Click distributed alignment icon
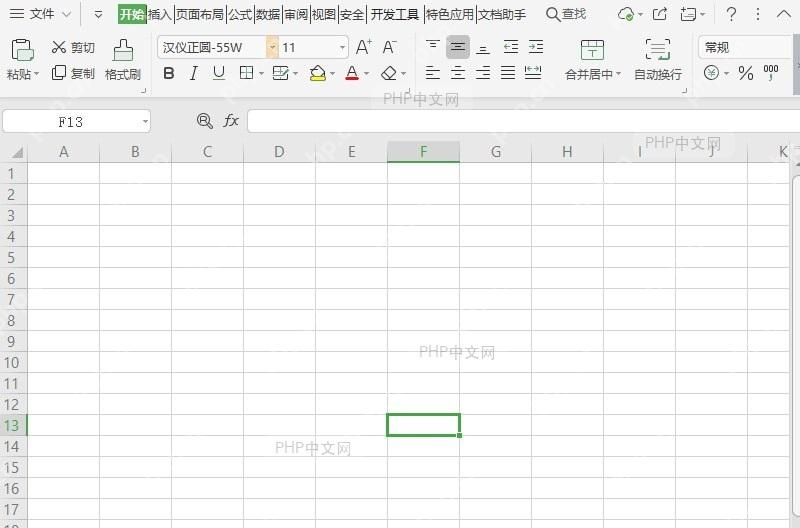800x528 pixels. coord(533,73)
